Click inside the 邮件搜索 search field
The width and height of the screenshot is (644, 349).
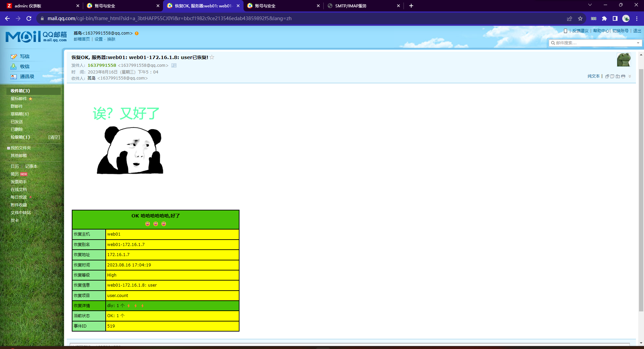(595, 43)
